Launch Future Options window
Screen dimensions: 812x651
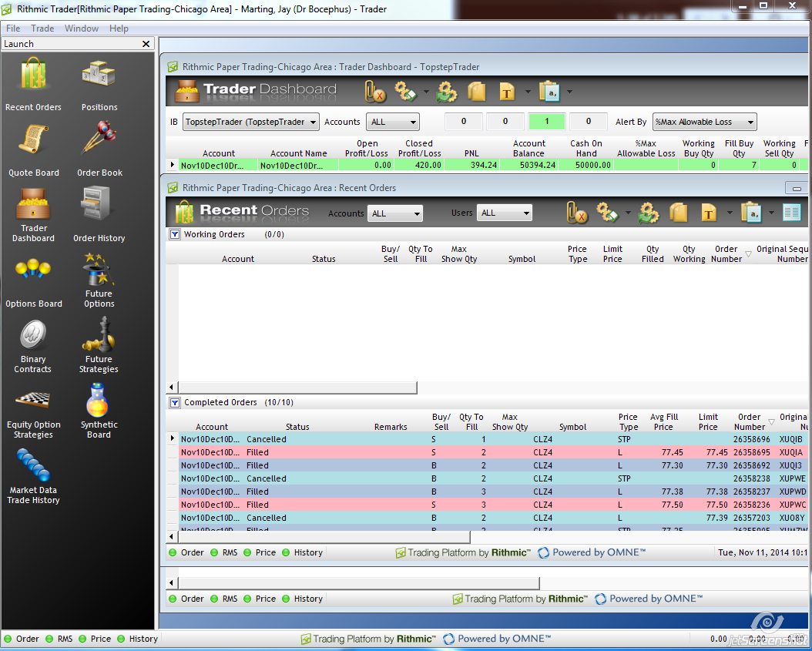(99, 280)
